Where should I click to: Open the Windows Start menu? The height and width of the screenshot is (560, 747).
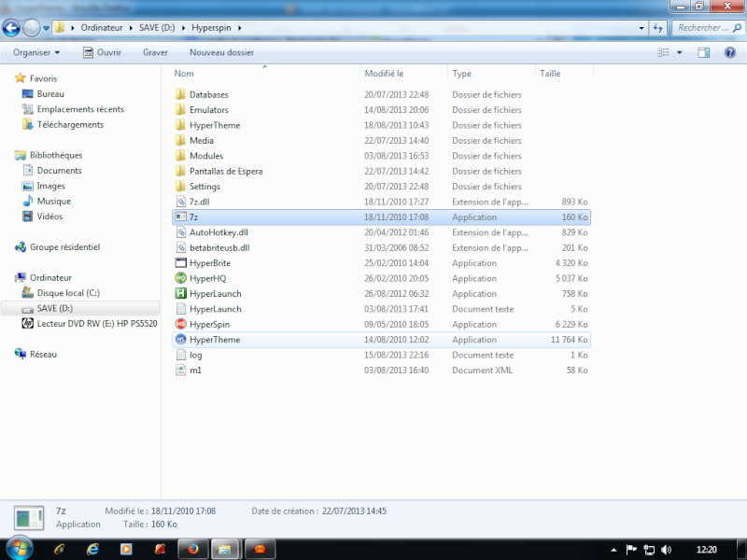[x=20, y=548]
